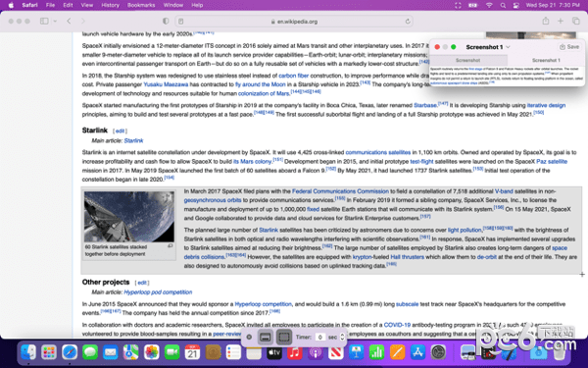Open Reminders app in the Dock
Viewport: 588px width, 368px height.
click(x=233, y=352)
